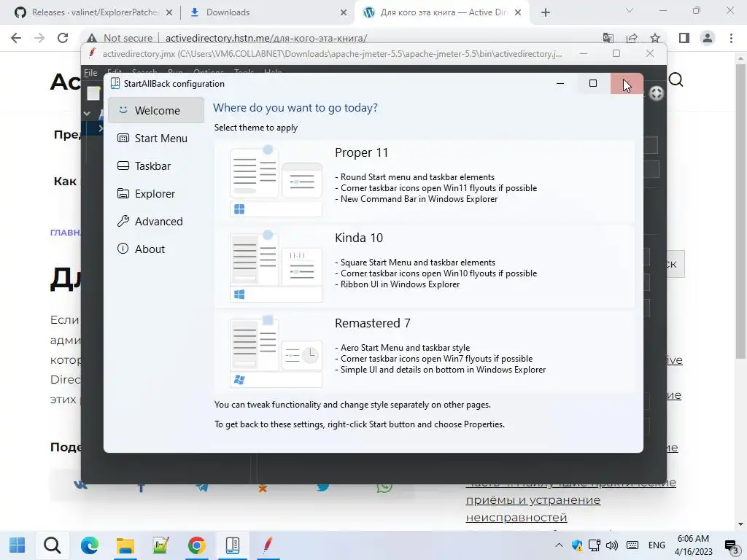Minimize the JMeter window
Screen dimensions: 747x560
(583, 53)
